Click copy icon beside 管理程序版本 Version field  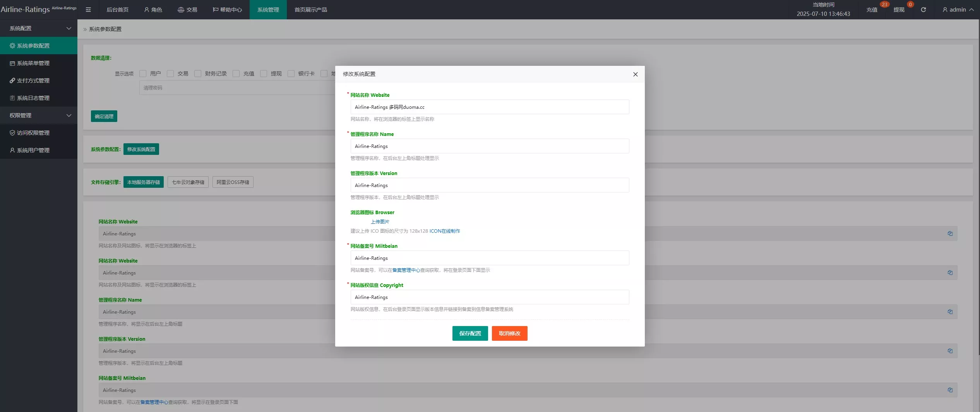[x=950, y=351]
